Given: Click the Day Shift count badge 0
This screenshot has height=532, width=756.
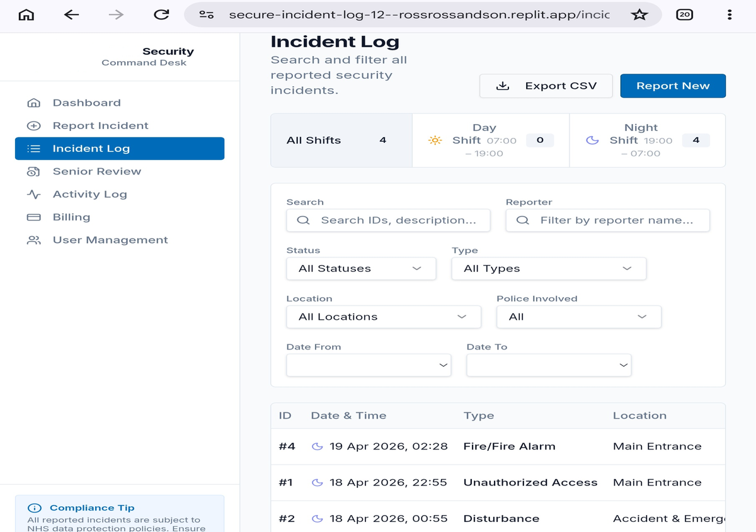Looking at the screenshot, I should [540, 140].
